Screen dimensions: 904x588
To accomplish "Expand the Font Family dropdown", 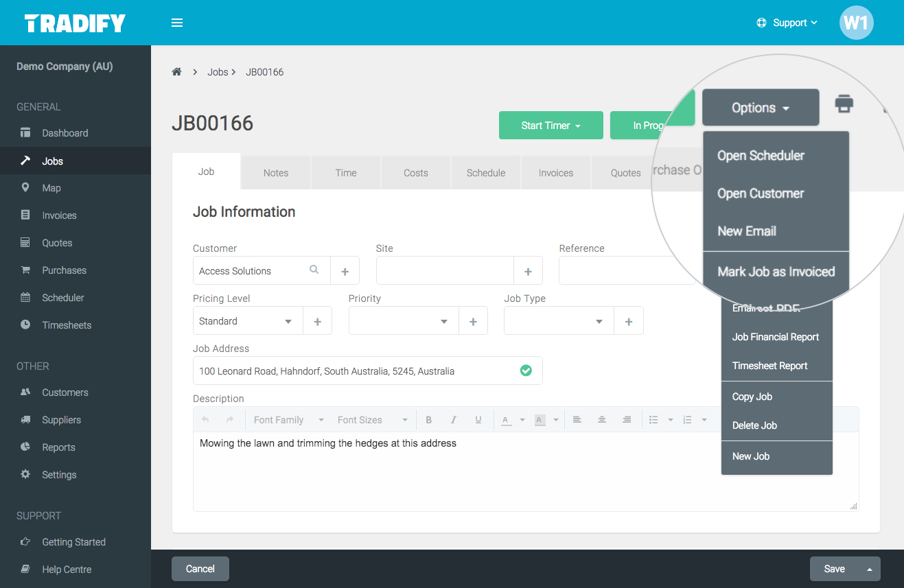I will [288, 420].
